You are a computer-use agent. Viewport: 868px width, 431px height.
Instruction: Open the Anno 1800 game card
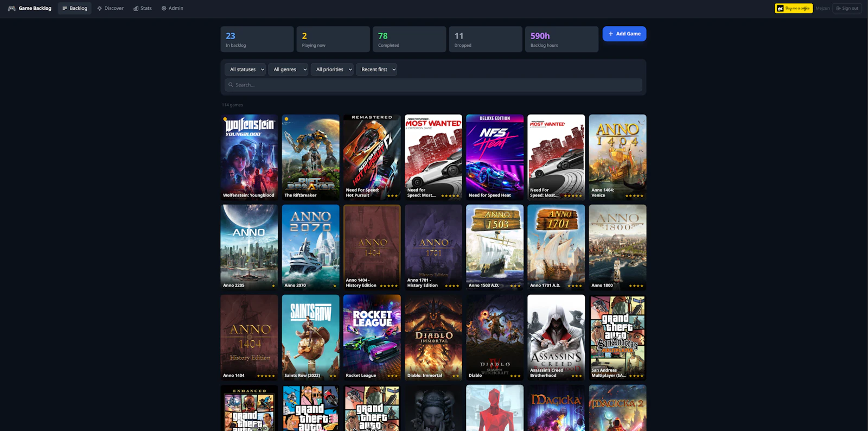tap(617, 247)
